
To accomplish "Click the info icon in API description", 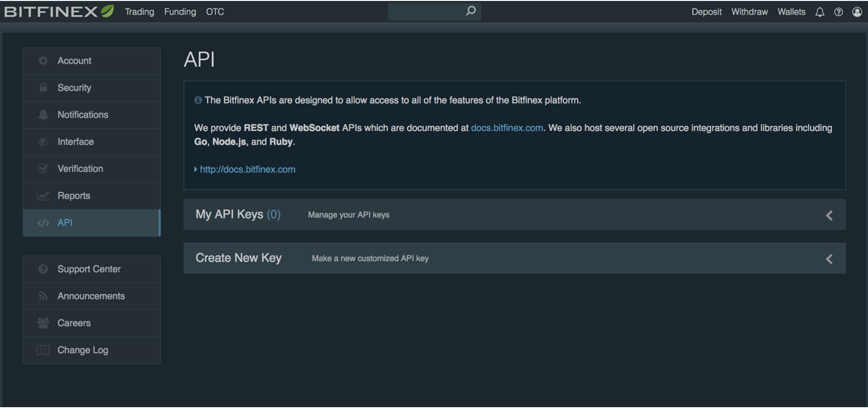I will click(x=198, y=100).
